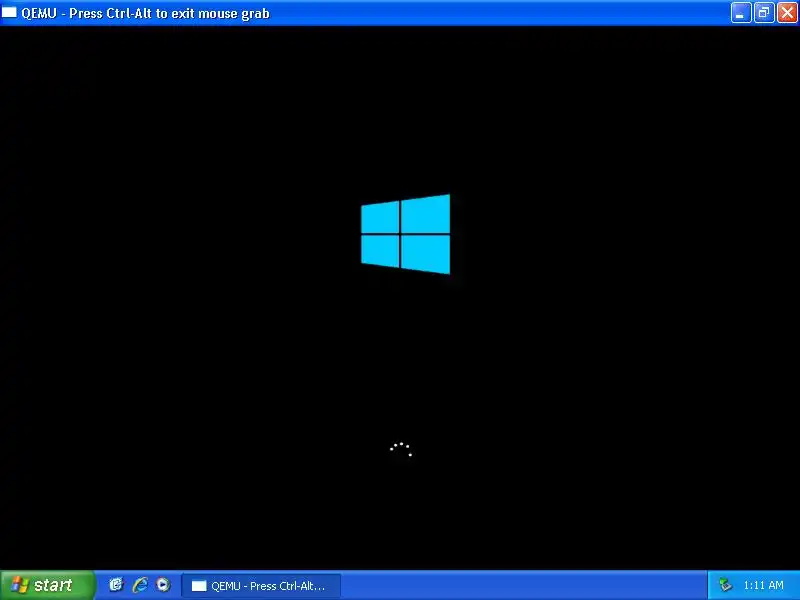This screenshot has width=800, height=600.
Task: Click the system tray network icon
Action: coord(725,585)
